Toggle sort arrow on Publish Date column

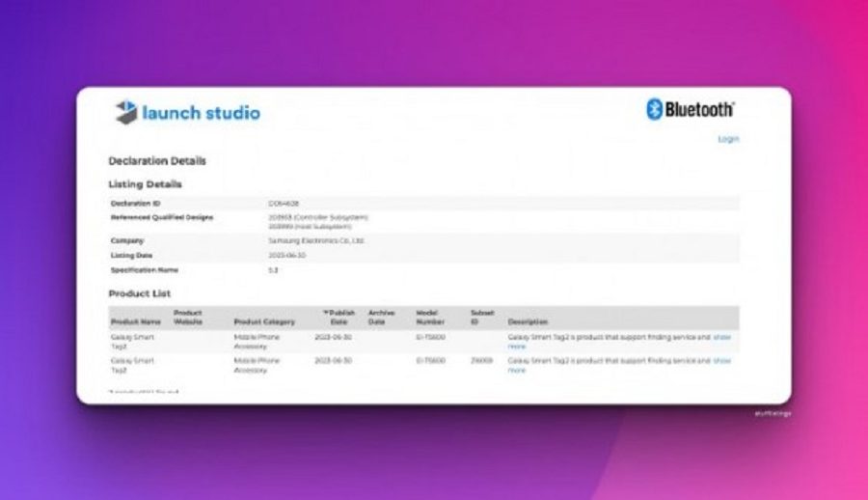click(325, 313)
